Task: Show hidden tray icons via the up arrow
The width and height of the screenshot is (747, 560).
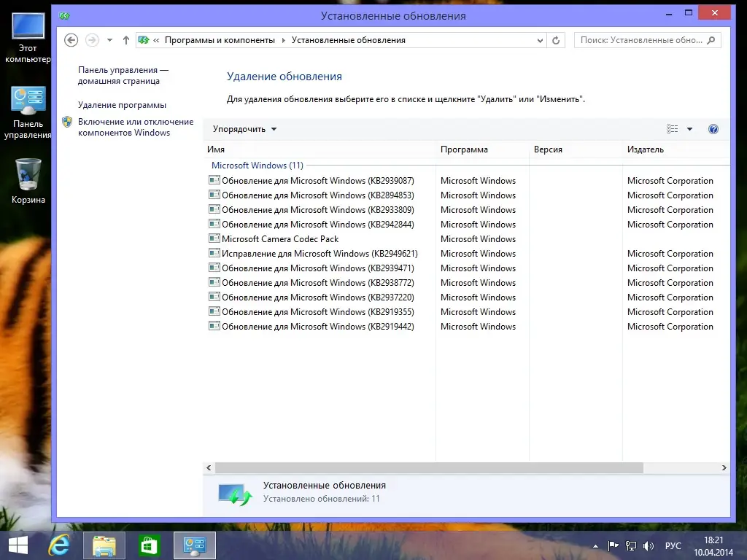Action: click(596, 545)
